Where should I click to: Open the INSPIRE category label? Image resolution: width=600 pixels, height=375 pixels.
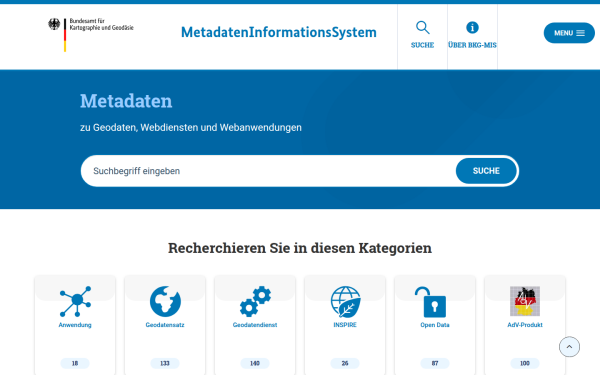tap(345, 325)
